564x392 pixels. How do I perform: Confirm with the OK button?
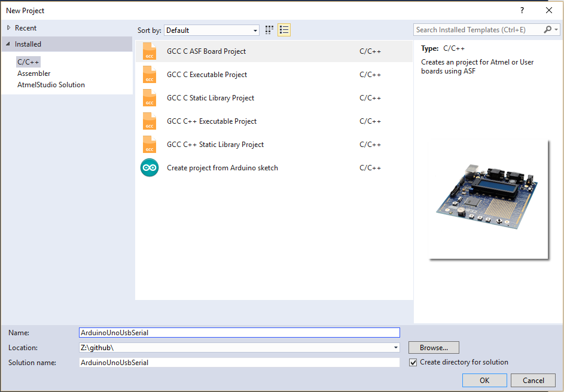coord(484,380)
